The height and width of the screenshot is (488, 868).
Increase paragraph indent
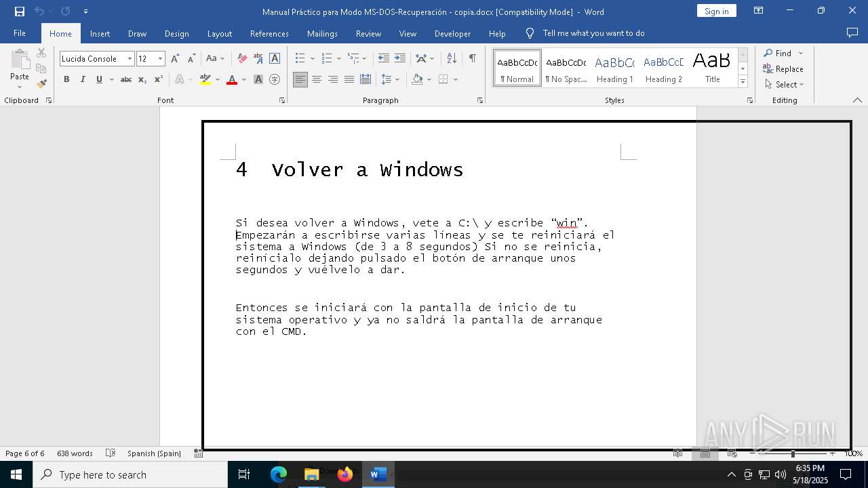[400, 59]
